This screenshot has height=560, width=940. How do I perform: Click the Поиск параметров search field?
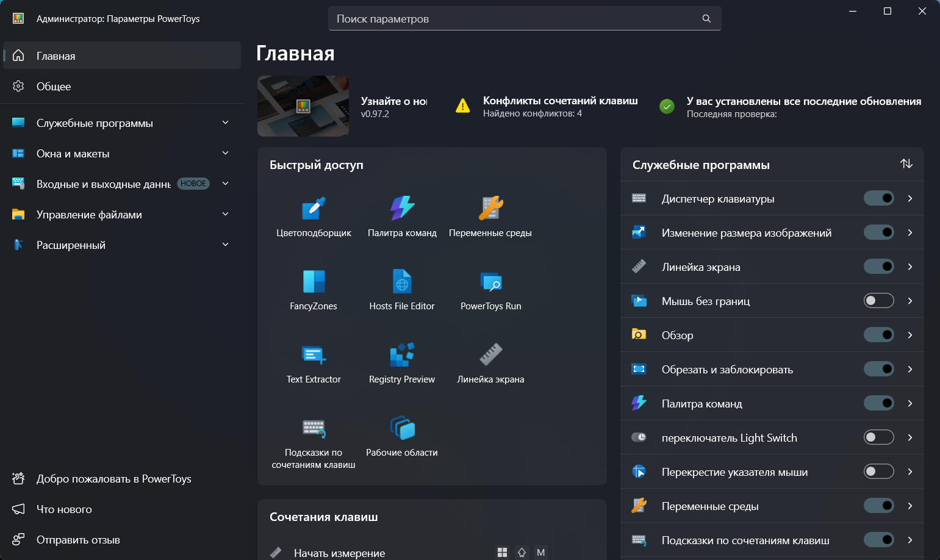515,19
